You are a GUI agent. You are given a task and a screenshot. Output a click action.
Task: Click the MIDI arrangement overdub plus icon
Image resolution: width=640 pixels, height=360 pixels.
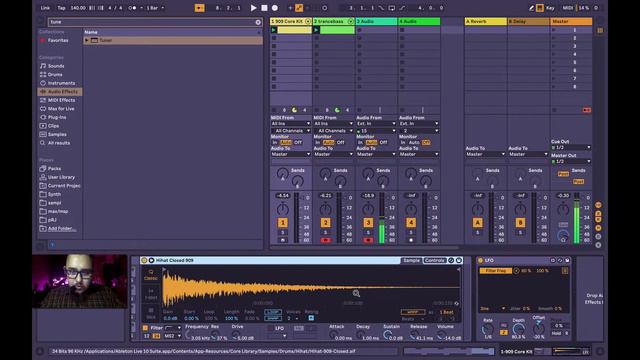[x=290, y=8]
